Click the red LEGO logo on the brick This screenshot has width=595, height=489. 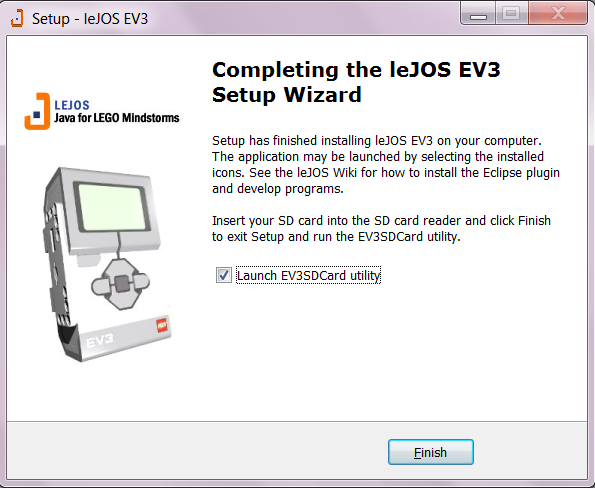click(x=162, y=325)
